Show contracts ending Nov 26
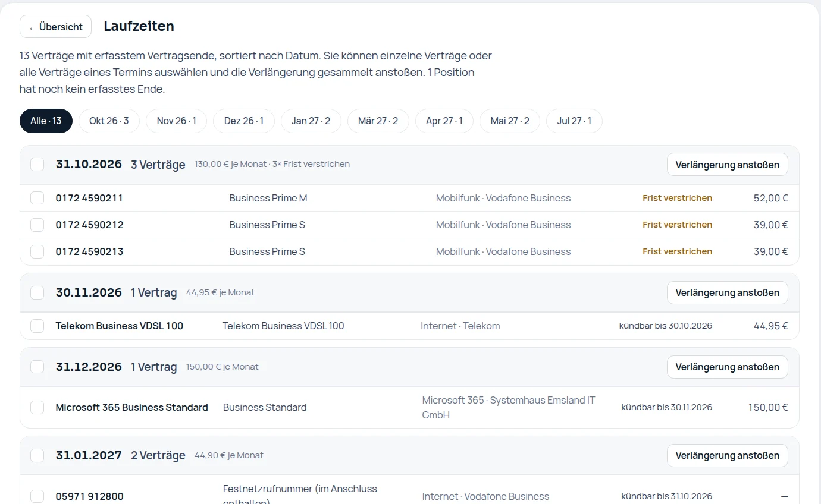This screenshot has width=821, height=504. point(176,121)
